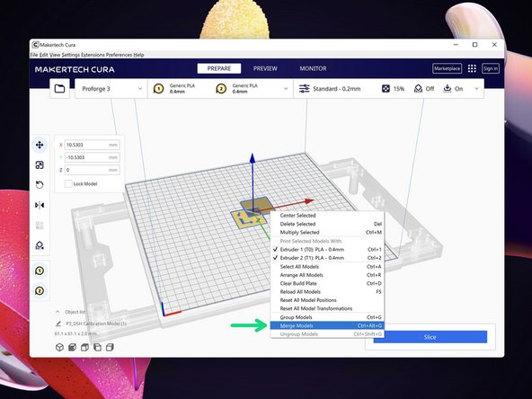Choose Reload All Models in context menu
Viewport: 532px width, 399px height.
click(x=327, y=292)
